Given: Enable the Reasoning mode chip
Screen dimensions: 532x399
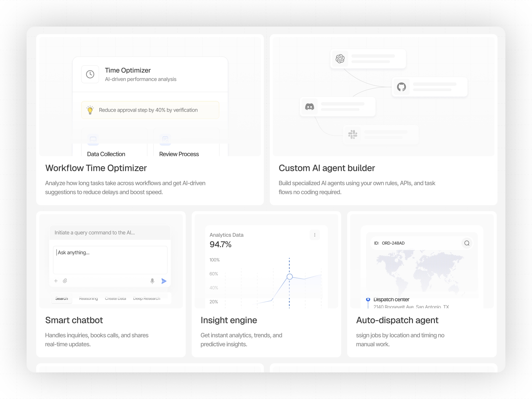Looking at the screenshot, I should click(x=88, y=298).
